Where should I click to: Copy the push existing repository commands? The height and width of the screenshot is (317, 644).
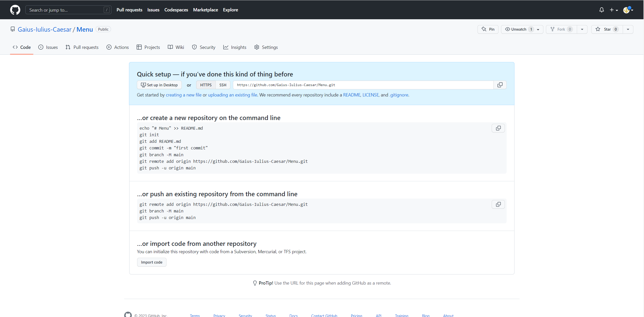[498, 204]
